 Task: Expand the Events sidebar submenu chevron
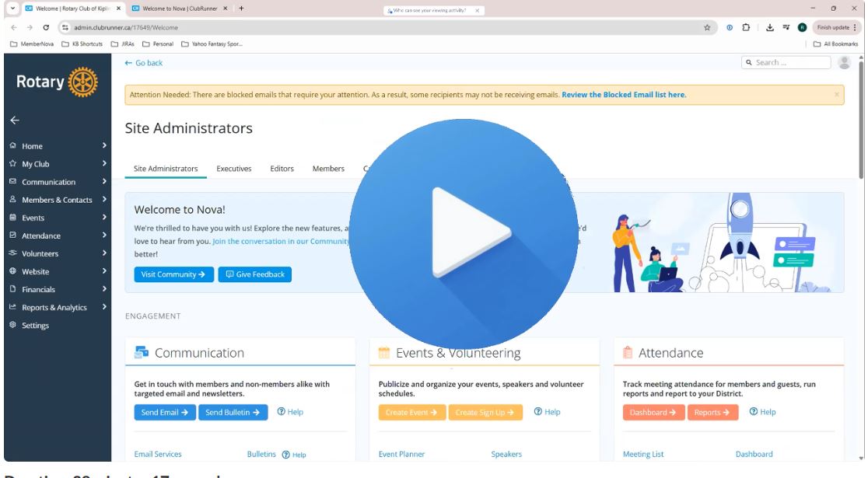pyautogui.click(x=104, y=217)
